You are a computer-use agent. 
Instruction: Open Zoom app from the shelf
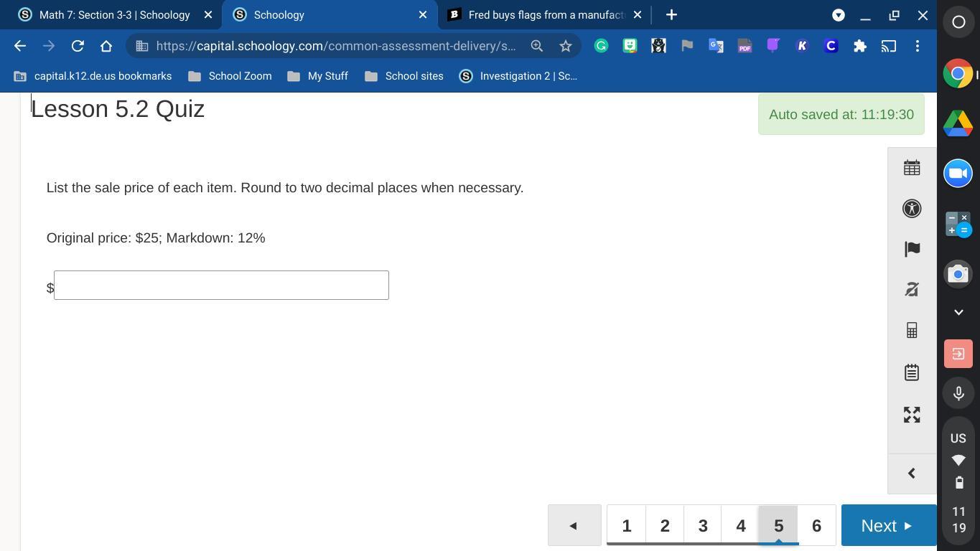click(958, 174)
